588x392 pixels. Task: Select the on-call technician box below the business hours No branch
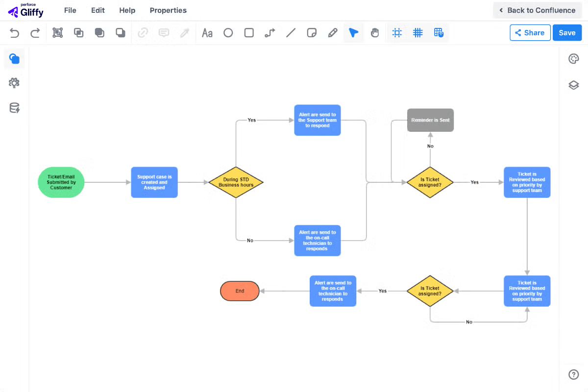click(318, 241)
